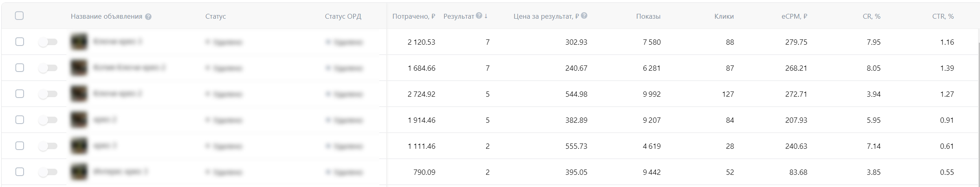Viewport: 980px width, 187px height.
Task: Select checkbox for ad with 2 724.92 spent
Action: tap(20, 94)
